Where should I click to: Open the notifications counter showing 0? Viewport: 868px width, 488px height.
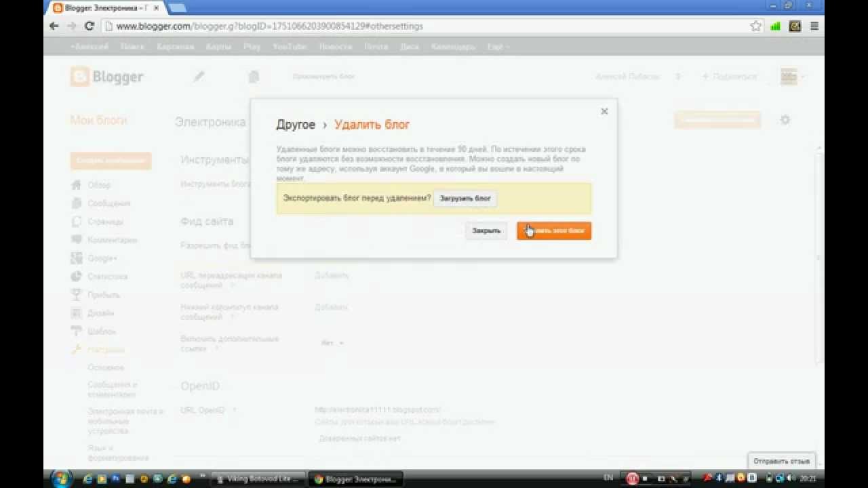click(x=677, y=77)
